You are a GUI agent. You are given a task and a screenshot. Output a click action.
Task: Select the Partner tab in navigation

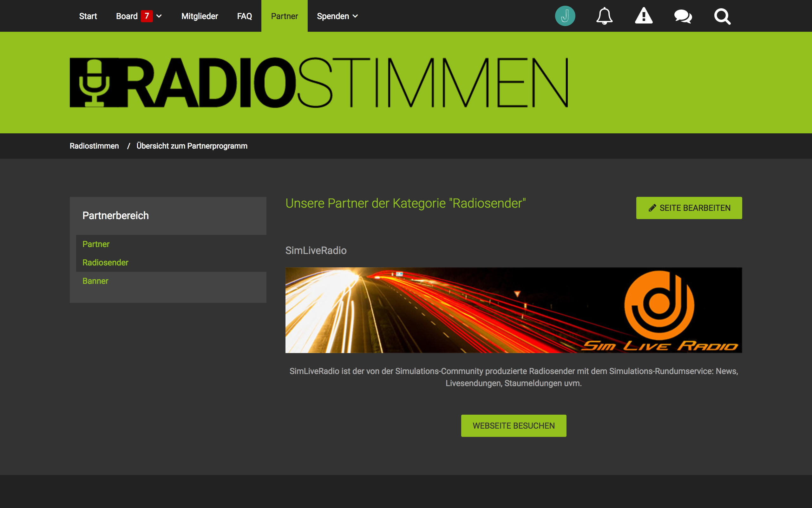click(284, 16)
